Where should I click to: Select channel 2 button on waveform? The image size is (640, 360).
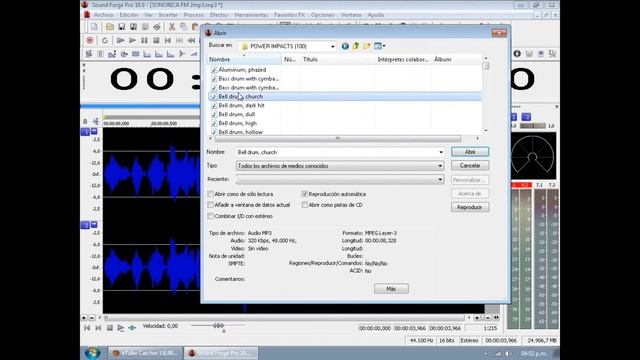click(x=85, y=225)
